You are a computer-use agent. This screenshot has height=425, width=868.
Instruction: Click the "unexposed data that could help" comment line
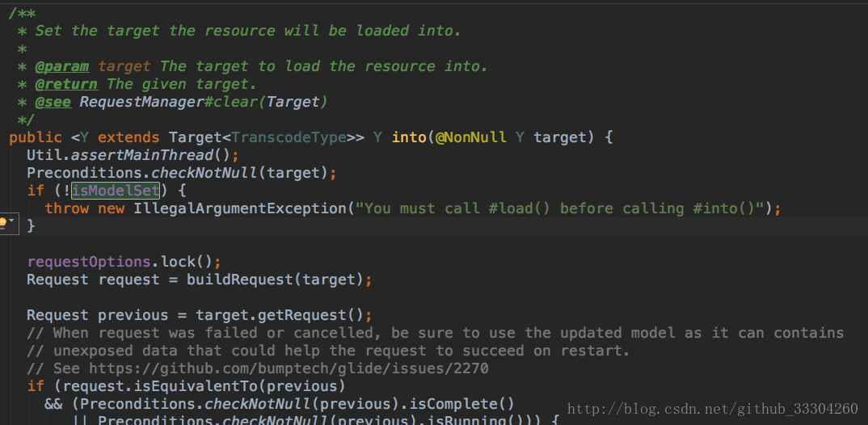click(x=328, y=351)
